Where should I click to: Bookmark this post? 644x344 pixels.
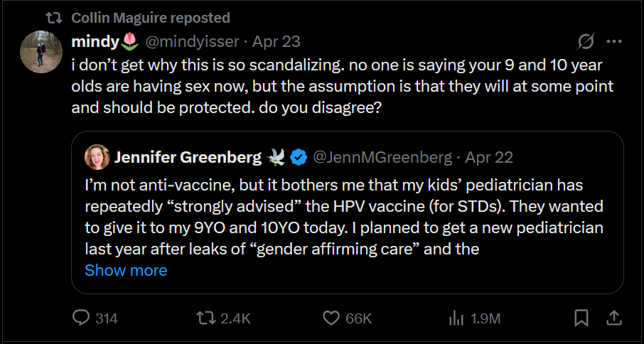(581, 318)
